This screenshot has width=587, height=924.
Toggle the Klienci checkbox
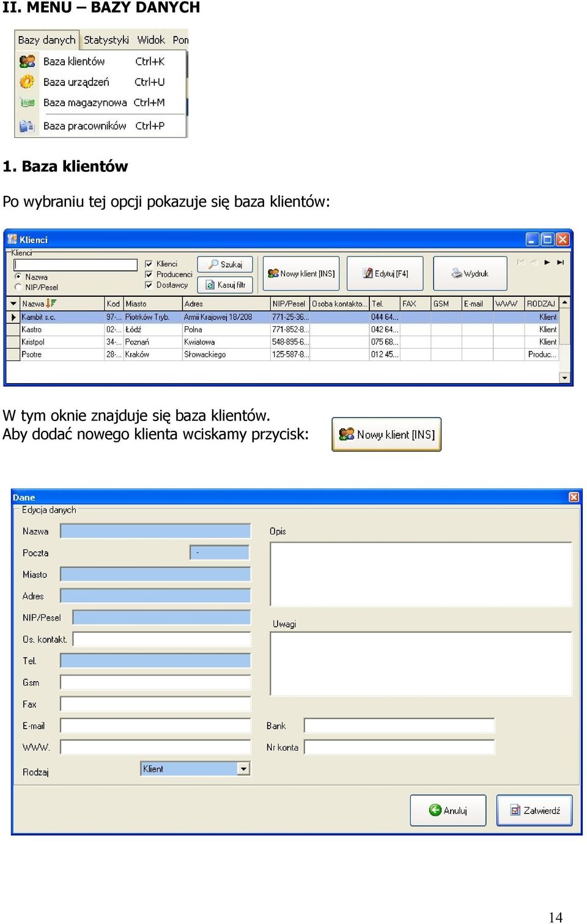click(x=149, y=264)
